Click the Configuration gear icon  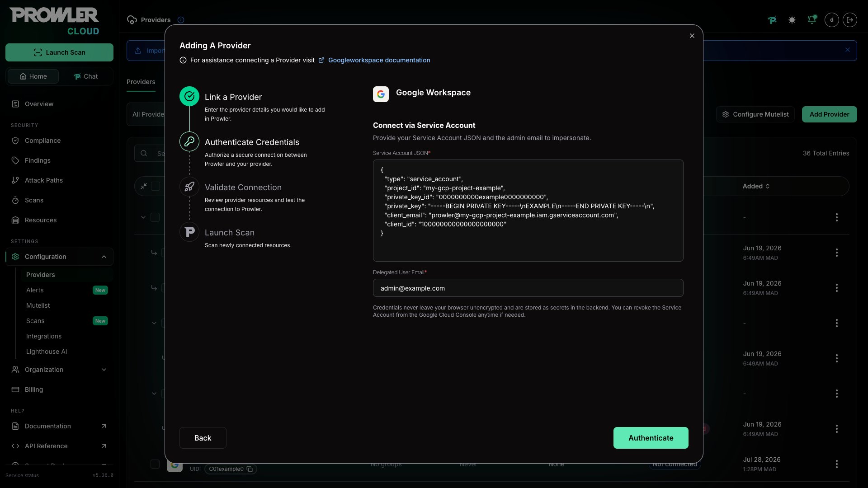(x=15, y=257)
